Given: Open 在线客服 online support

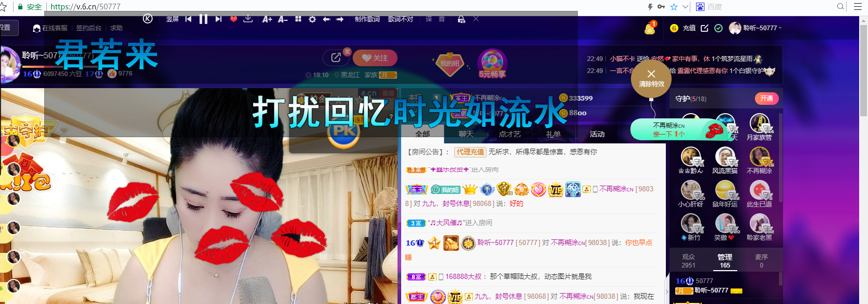Looking at the screenshot, I should tap(51, 28).
